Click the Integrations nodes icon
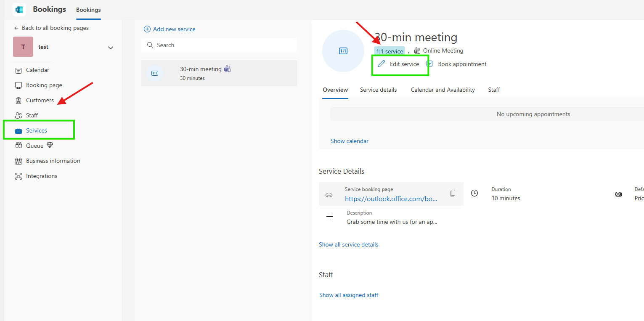This screenshot has width=644, height=321. coord(19,176)
